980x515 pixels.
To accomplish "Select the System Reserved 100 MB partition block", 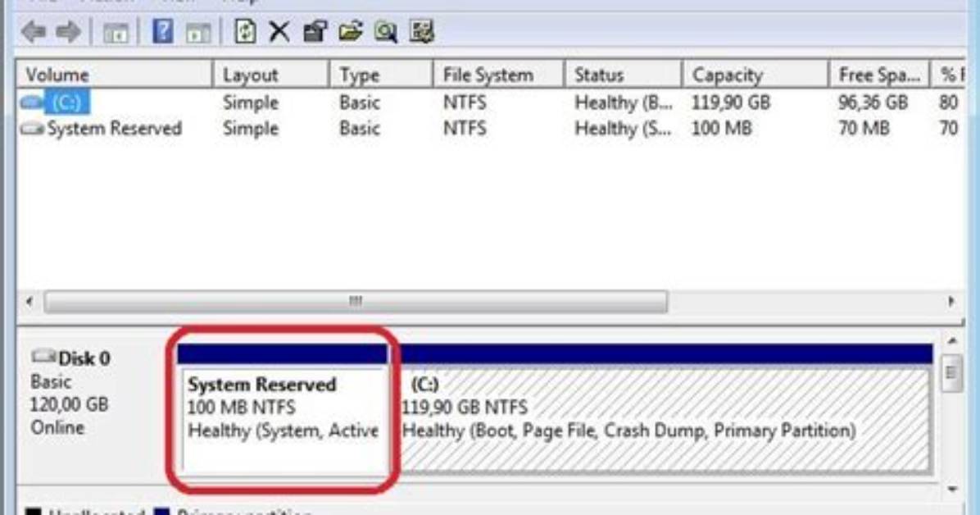I will (284, 408).
